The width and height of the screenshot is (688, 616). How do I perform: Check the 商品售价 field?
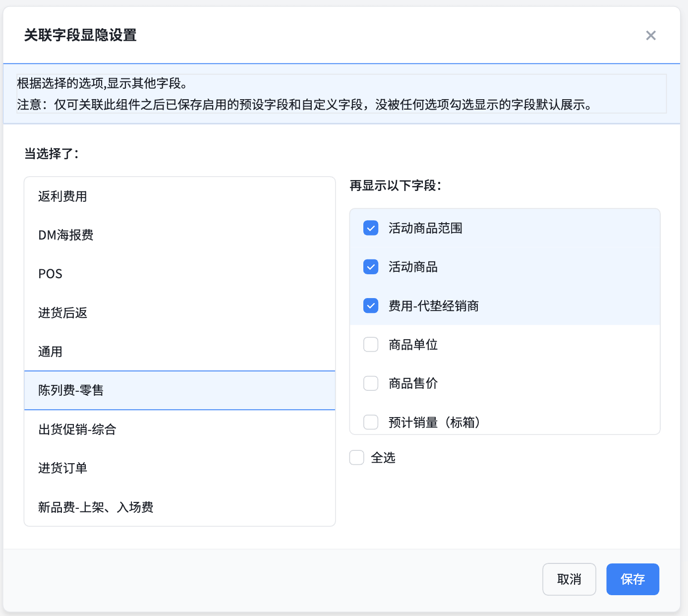click(371, 383)
